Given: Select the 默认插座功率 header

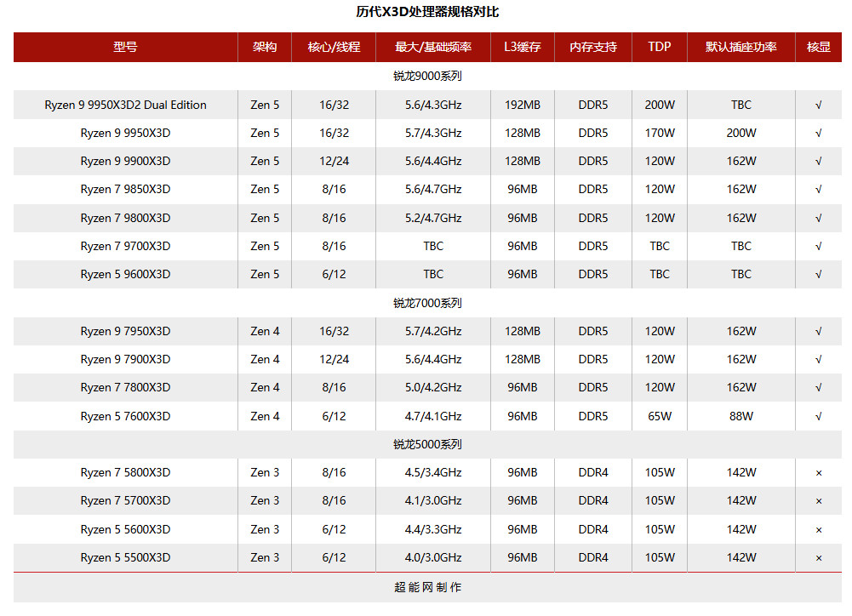Looking at the screenshot, I should tap(740, 48).
